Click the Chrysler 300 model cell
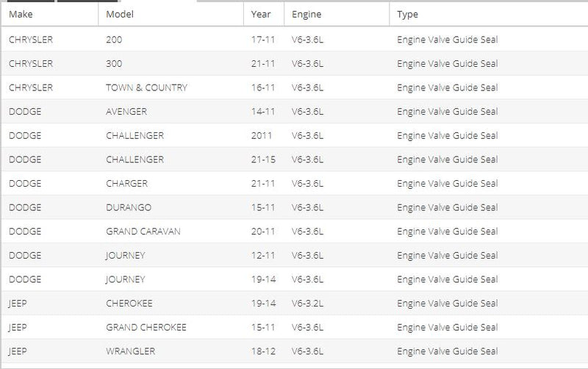Image resolution: width=588 pixels, height=369 pixels. click(114, 64)
